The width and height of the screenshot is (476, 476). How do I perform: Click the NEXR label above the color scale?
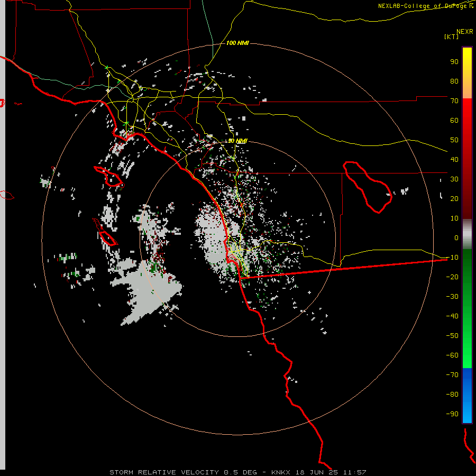pos(464,32)
